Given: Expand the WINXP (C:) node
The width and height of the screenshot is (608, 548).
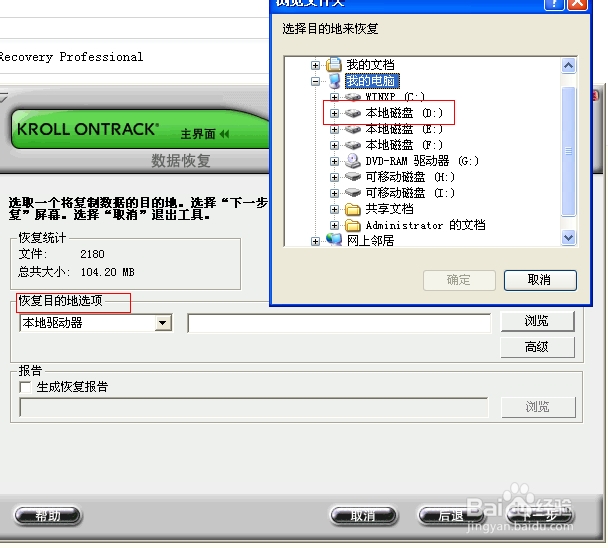Looking at the screenshot, I should click(x=334, y=97).
